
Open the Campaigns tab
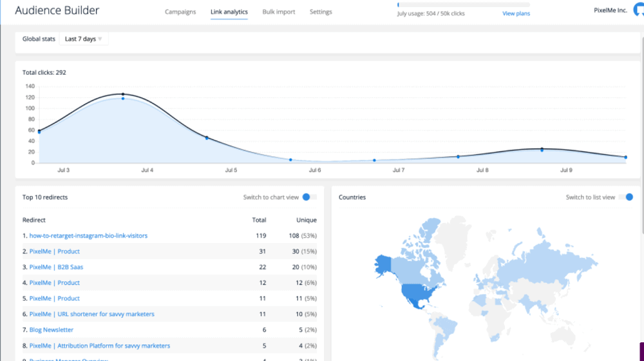click(x=180, y=12)
